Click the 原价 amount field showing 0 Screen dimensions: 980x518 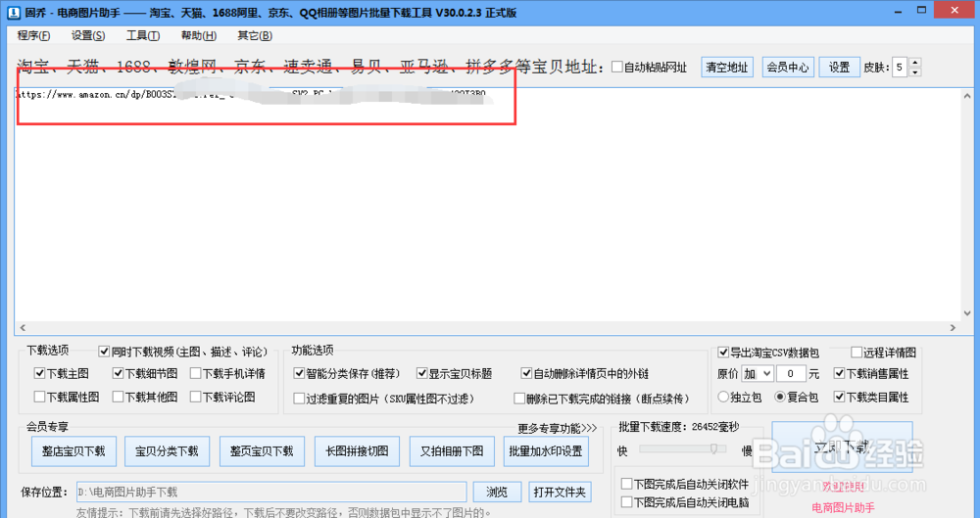tap(791, 374)
